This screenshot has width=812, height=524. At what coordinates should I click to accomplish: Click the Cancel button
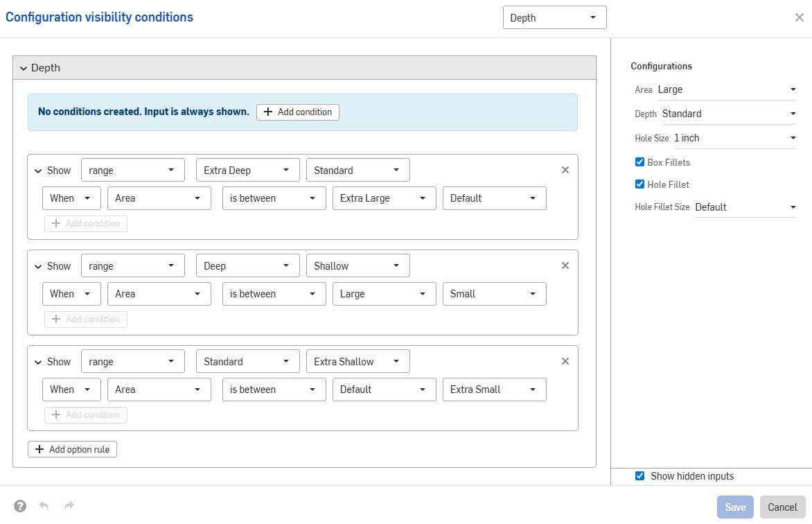pyautogui.click(x=782, y=507)
